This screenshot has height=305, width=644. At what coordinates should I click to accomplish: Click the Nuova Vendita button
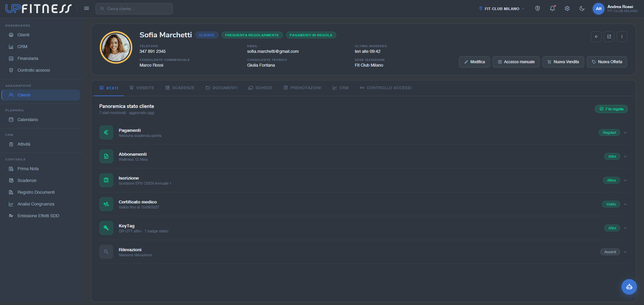pos(563,62)
